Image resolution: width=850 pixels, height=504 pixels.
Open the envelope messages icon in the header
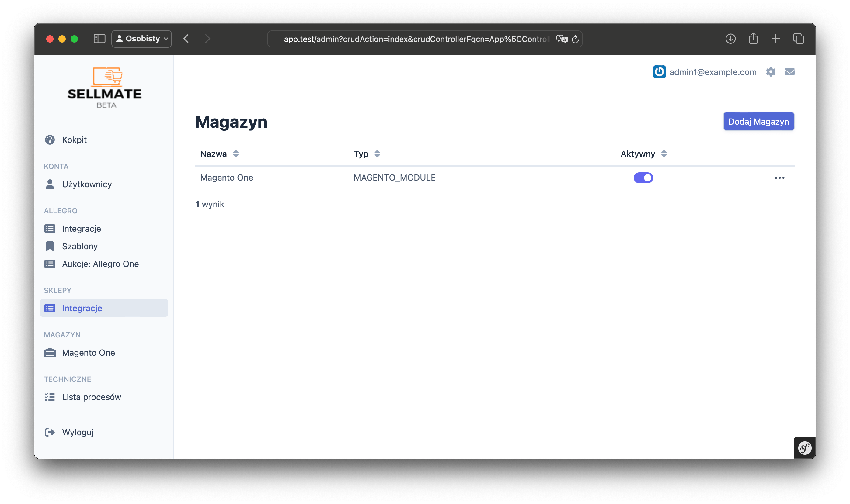pyautogui.click(x=789, y=72)
